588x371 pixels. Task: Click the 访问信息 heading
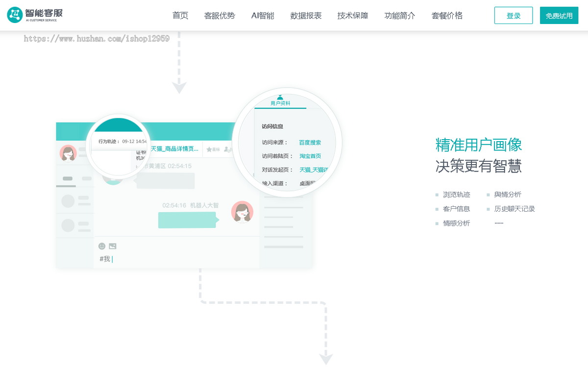[x=272, y=126]
